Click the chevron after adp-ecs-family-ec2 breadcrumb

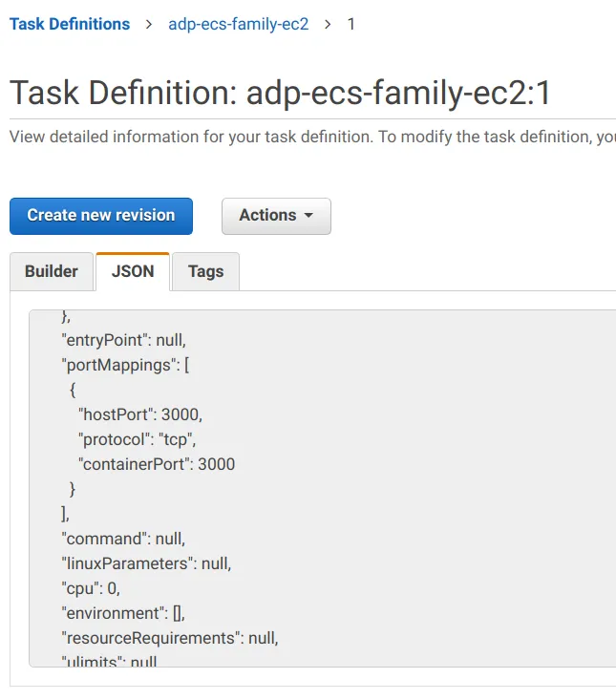[x=329, y=24]
